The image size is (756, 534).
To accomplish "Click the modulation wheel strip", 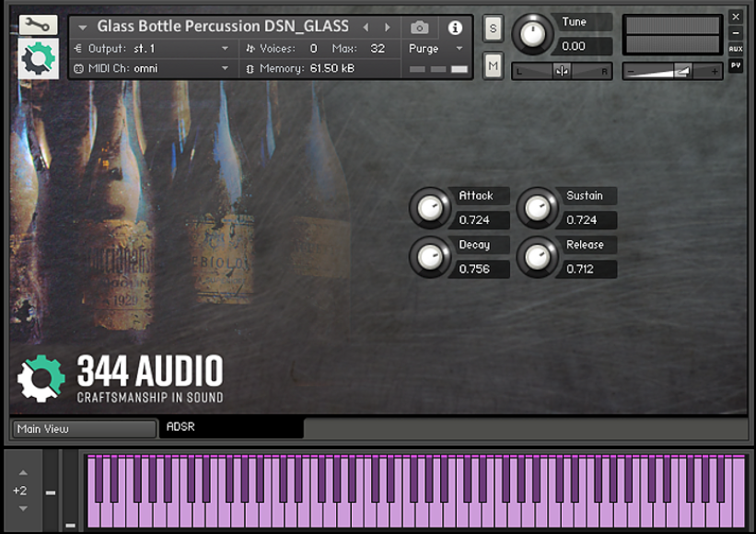I will 70,490.
